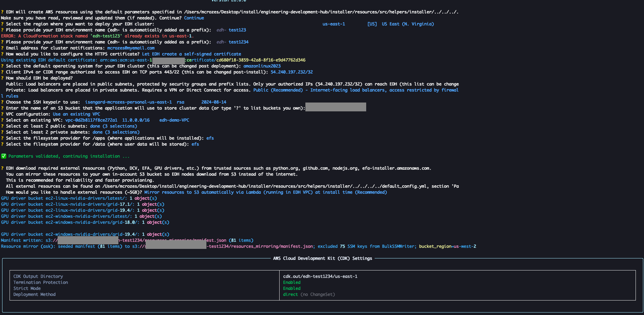Click the 'test123' environment name entry

pyautogui.click(x=237, y=30)
